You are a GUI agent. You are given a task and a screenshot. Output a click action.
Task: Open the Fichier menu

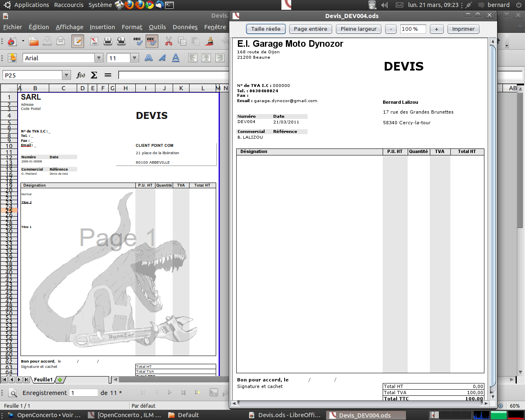pos(13,27)
